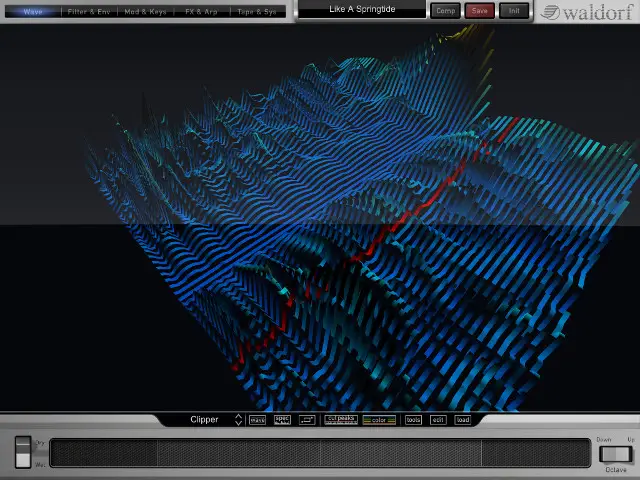Click the Comp button
Image resolution: width=640 pixels, height=480 pixels.
pos(445,11)
